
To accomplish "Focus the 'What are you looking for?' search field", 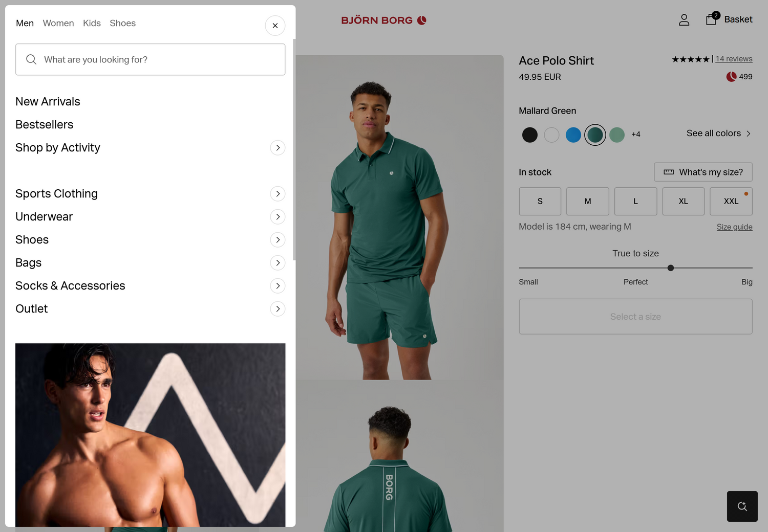I will [x=150, y=59].
